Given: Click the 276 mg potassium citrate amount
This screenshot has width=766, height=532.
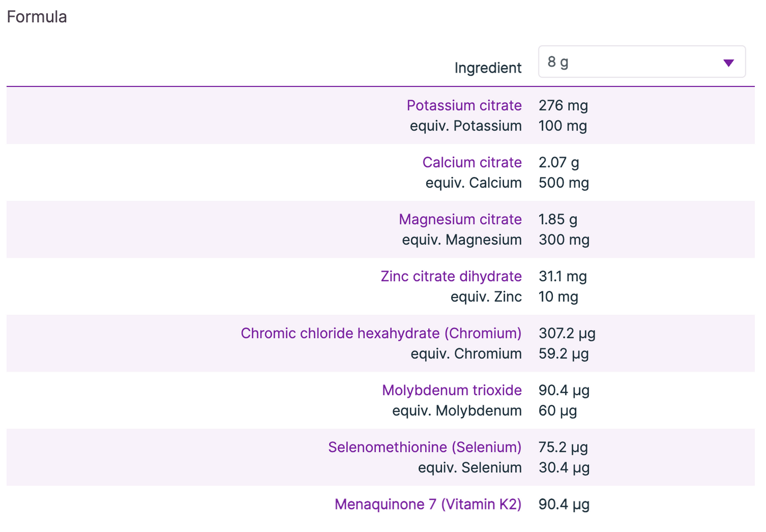Looking at the screenshot, I should [563, 105].
